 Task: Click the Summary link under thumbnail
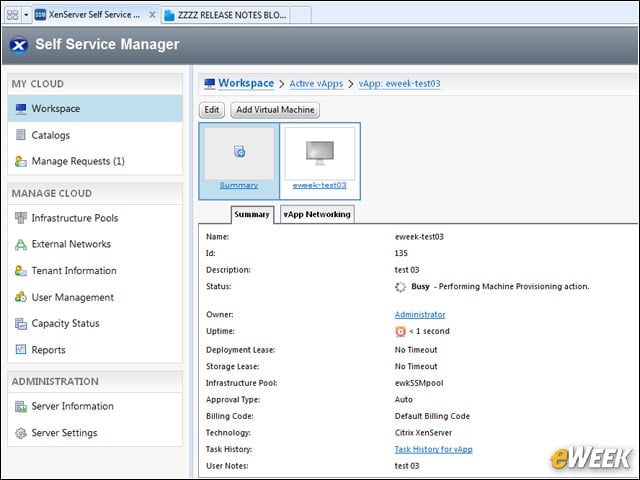239,185
